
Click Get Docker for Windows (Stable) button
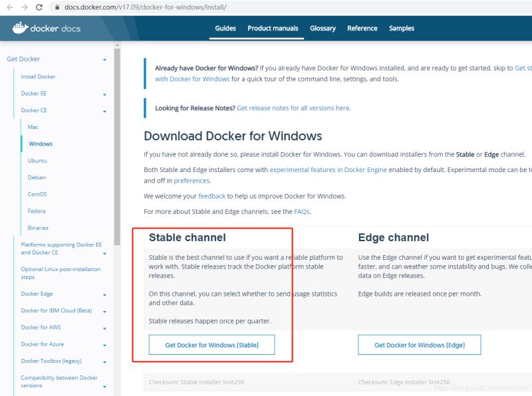pos(212,344)
